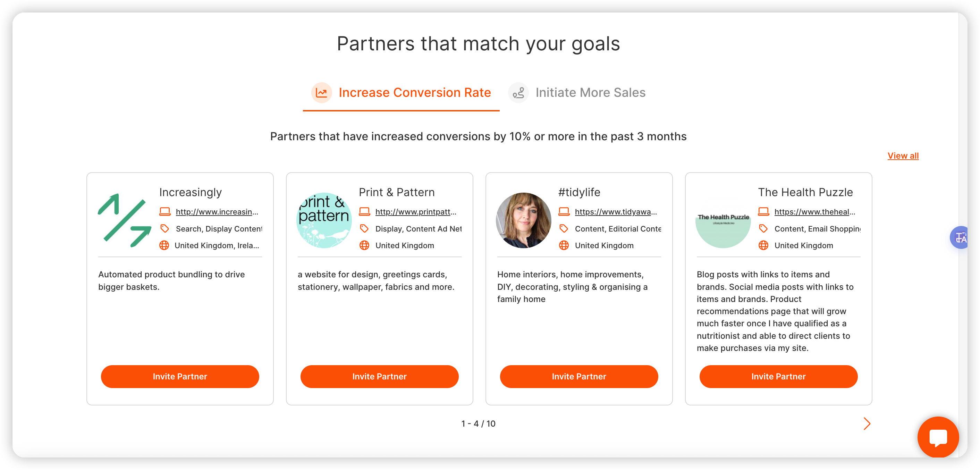This screenshot has height=470, width=980.
Task: Switch to the Initiate More Sales tab
Action: pos(590,92)
